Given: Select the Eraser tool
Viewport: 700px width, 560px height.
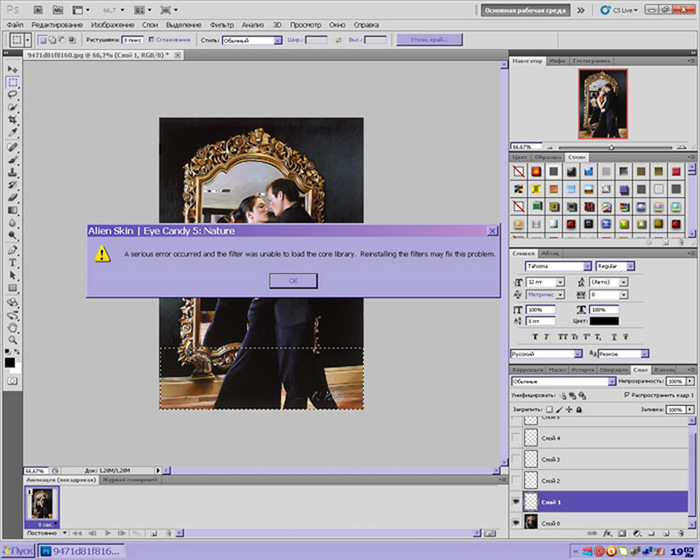Looking at the screenshot, I should (x=12, y=197).
